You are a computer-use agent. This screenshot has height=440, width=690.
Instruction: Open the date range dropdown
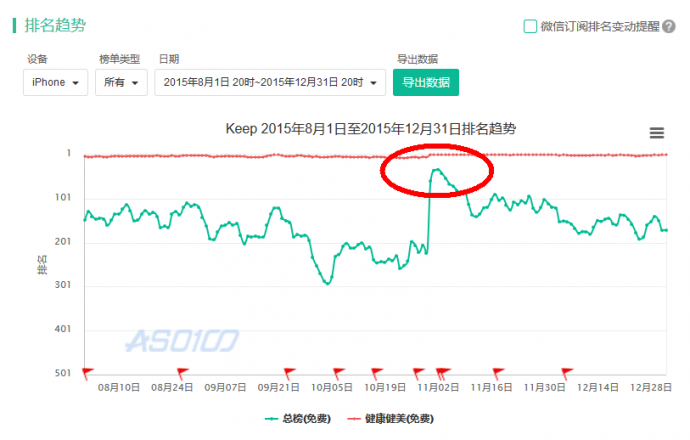pyautogui.click(x=270, y=82)
